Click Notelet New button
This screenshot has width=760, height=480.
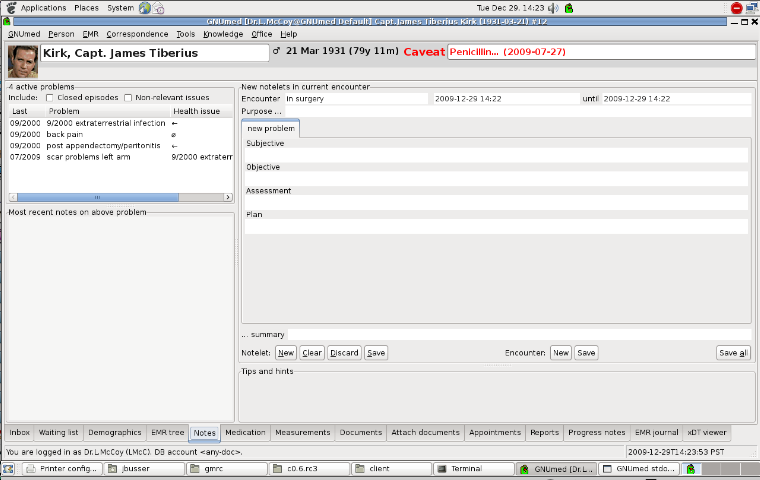[286, 353]
